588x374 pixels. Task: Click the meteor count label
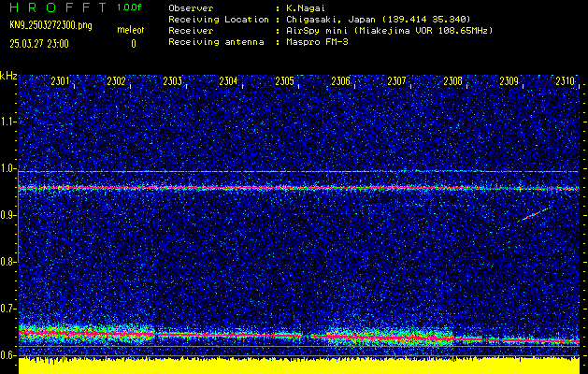click(x=131, y=30)
